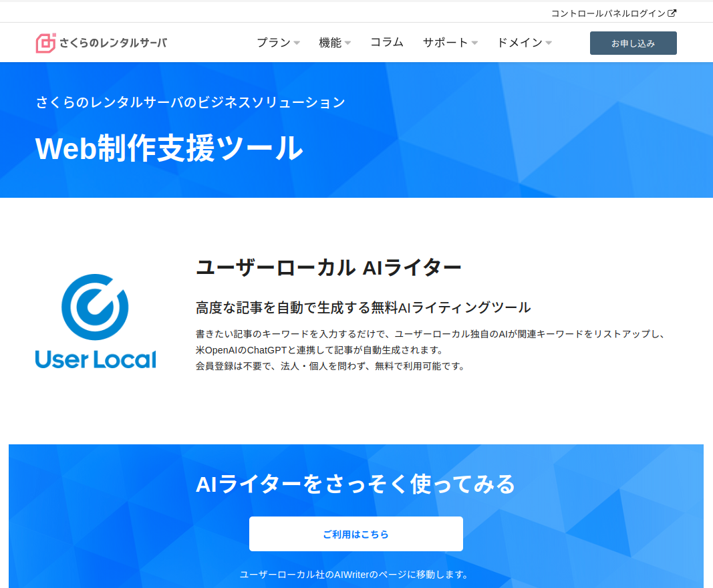Click the 高度な記事を自動で生成する無料AIライティングツール subheading
The width and height of the screenshot is (713, 588).
point(363,308)
